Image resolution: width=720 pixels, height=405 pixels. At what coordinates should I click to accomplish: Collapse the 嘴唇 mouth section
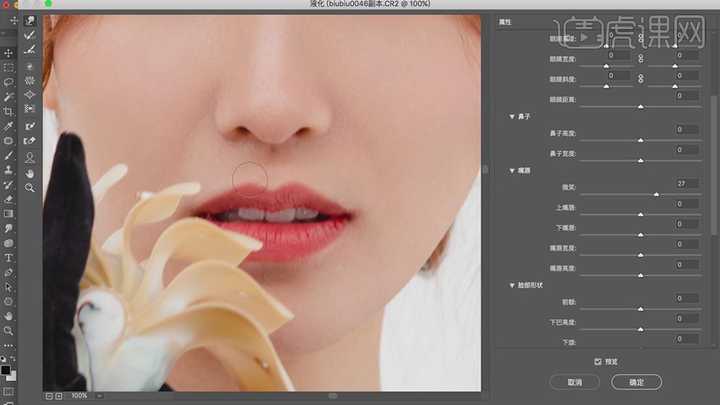pos(512,170)
